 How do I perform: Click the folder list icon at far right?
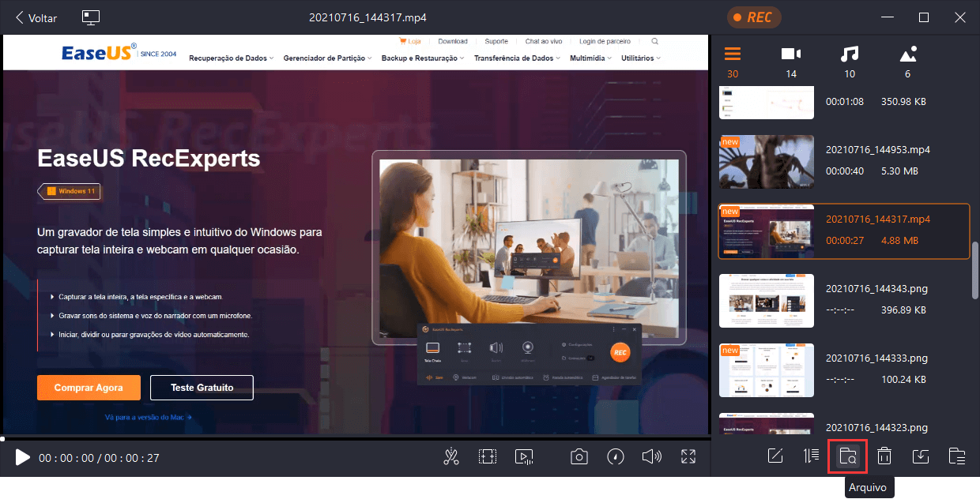[x=957, y=456]
